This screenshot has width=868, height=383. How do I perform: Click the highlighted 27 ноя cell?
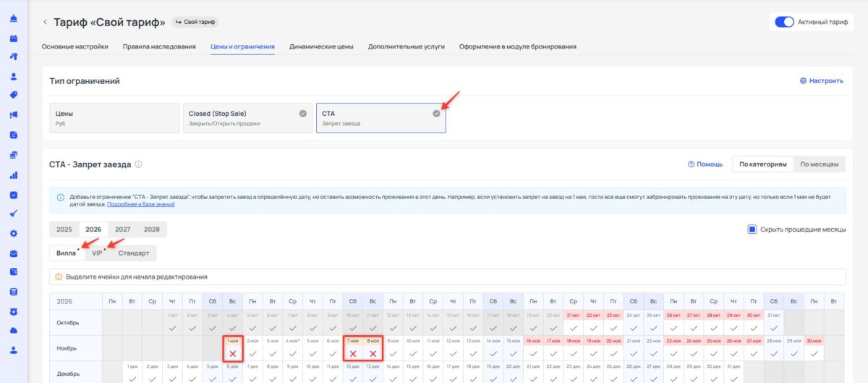pyautogui.click(x=753, y=349)
